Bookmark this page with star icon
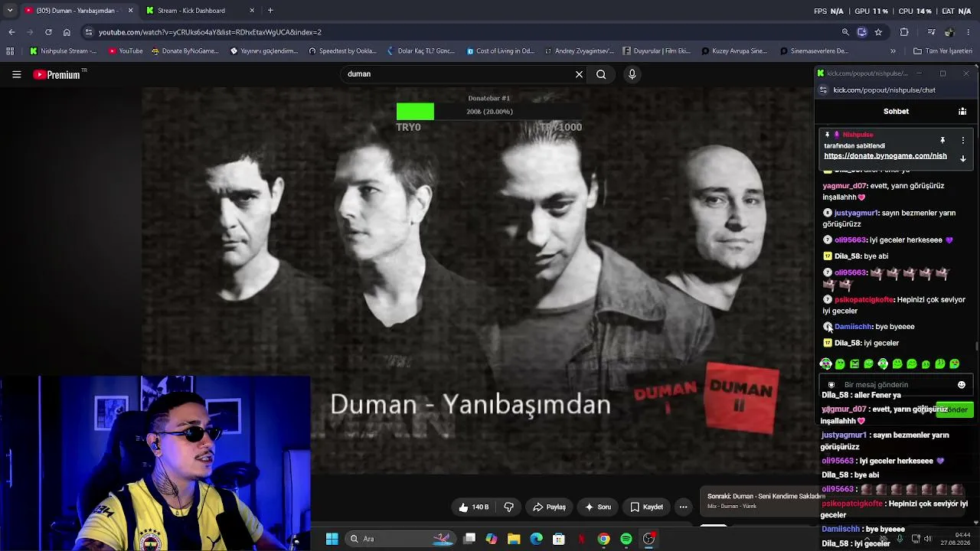Screen dimensions: 980x551 (878, 32)
